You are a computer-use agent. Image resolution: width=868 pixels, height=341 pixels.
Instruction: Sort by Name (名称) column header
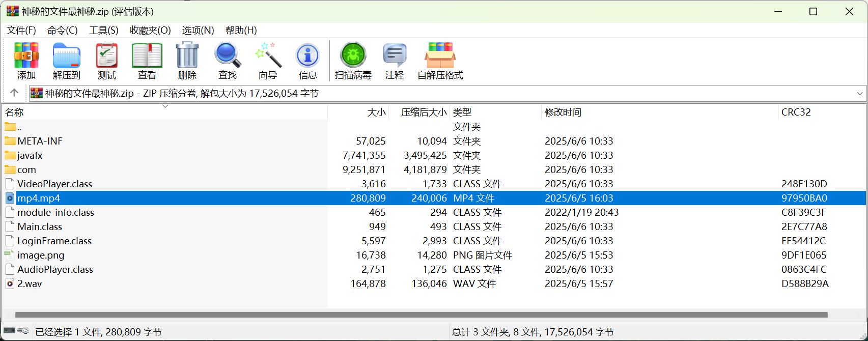point(14,112)
